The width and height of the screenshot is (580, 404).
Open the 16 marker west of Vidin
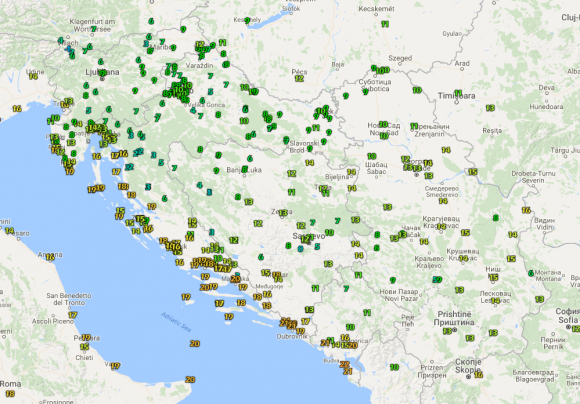(526, 210)
